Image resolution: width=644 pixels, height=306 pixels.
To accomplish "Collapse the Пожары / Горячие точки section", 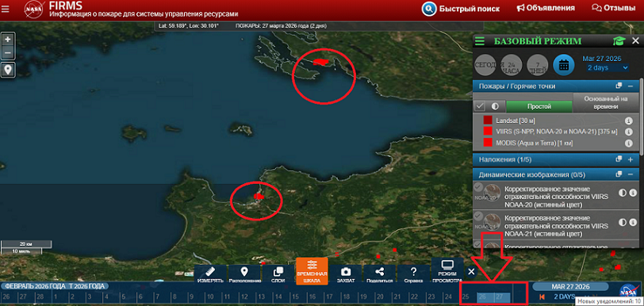I will click(x=631, y=86).
